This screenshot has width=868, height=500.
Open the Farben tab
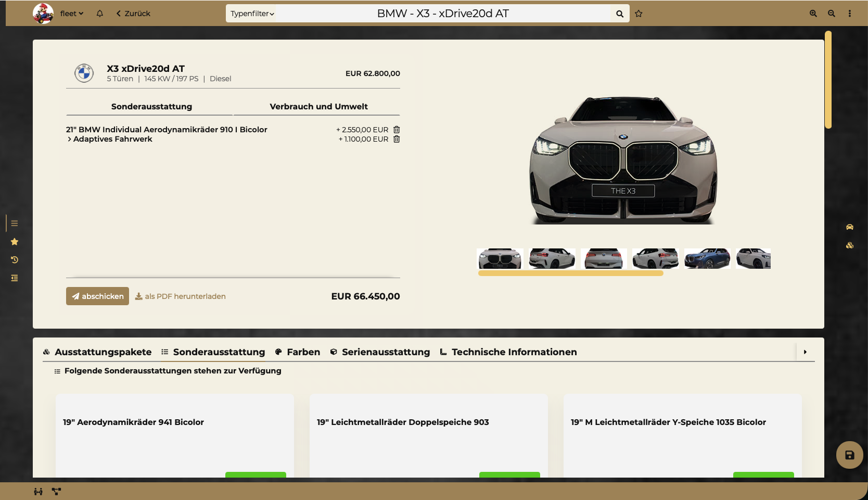tap(298, 352)
